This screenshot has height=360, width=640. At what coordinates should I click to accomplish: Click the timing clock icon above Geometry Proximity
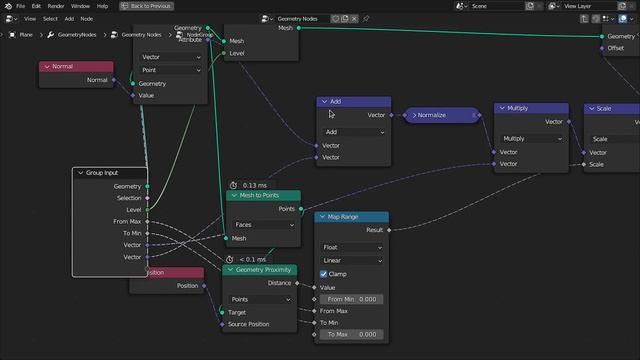coord(230,260)
